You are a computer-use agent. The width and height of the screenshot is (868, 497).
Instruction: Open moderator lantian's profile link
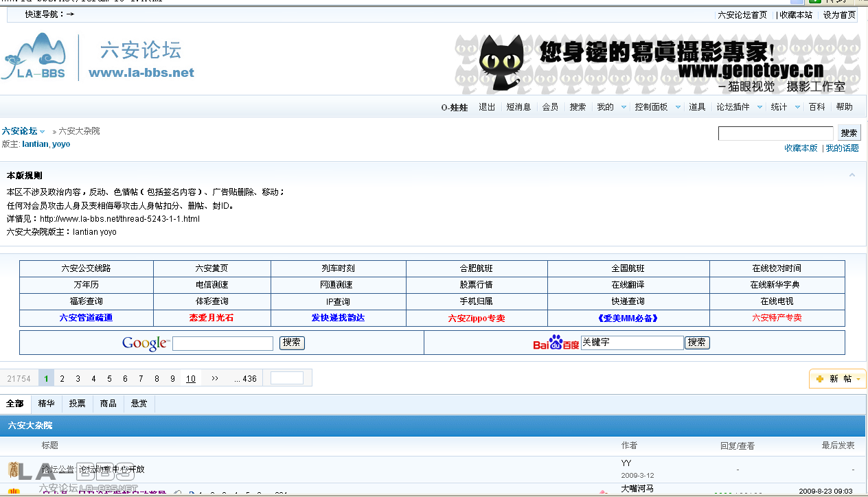click(35, 143)
